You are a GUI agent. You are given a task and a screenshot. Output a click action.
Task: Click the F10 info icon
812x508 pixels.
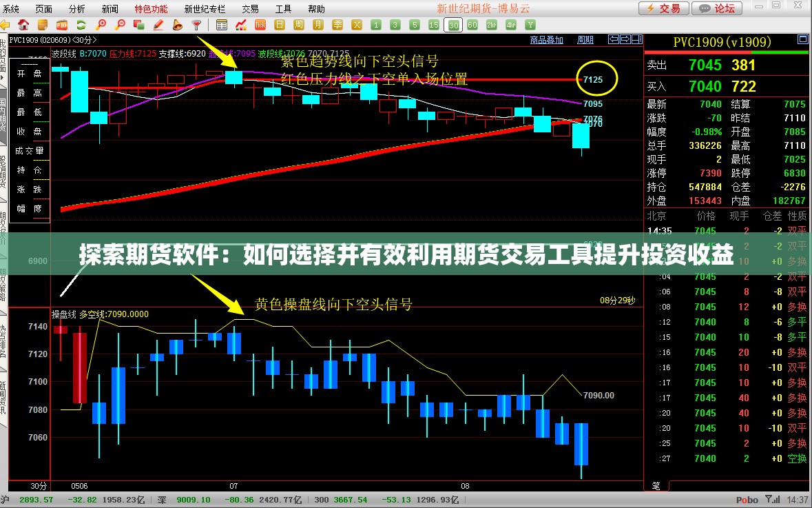click(61, 25)
